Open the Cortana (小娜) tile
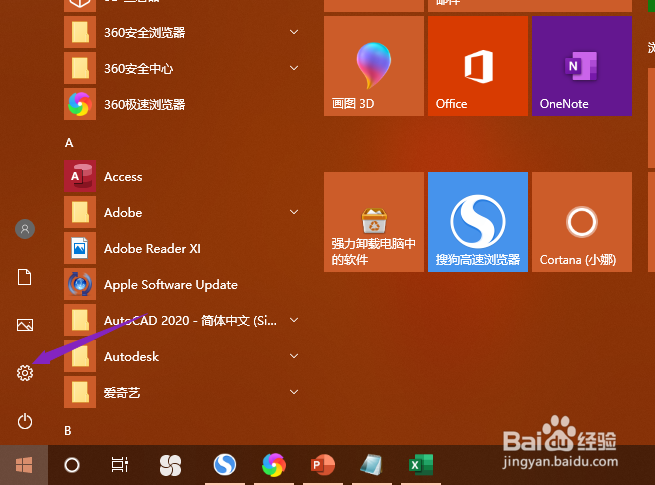The image size is (655, 485). pos(582,222)
